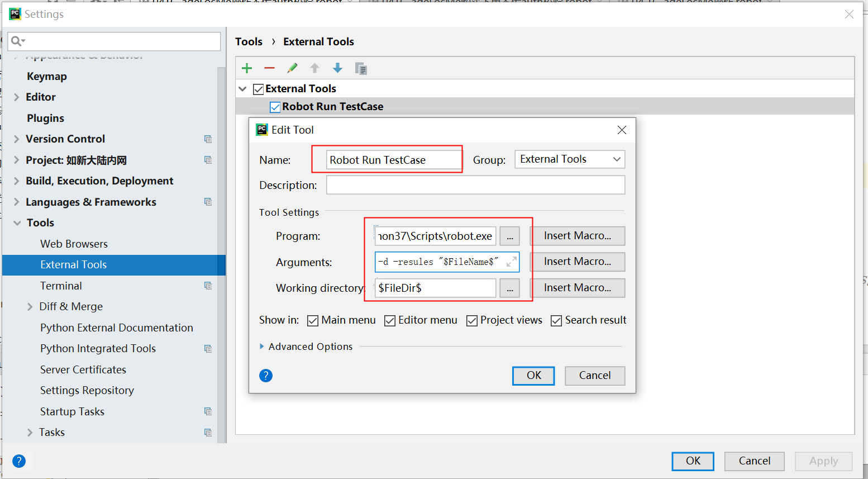
Task: Focus the Program path field
Action: tap(435, 236)
